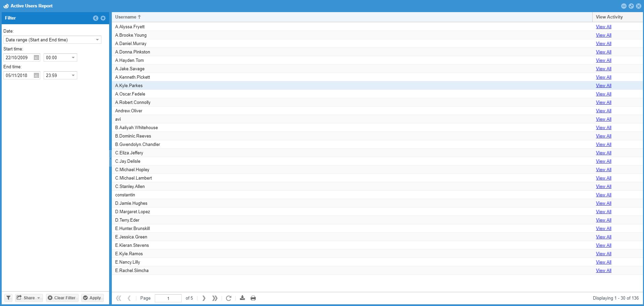Expand the Date range type dropdown
Screen dimensions: 644x306
[x=97, y=40]
